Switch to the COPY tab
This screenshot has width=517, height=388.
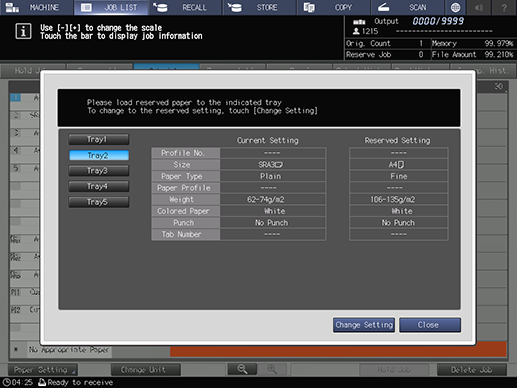pos(334,7)
